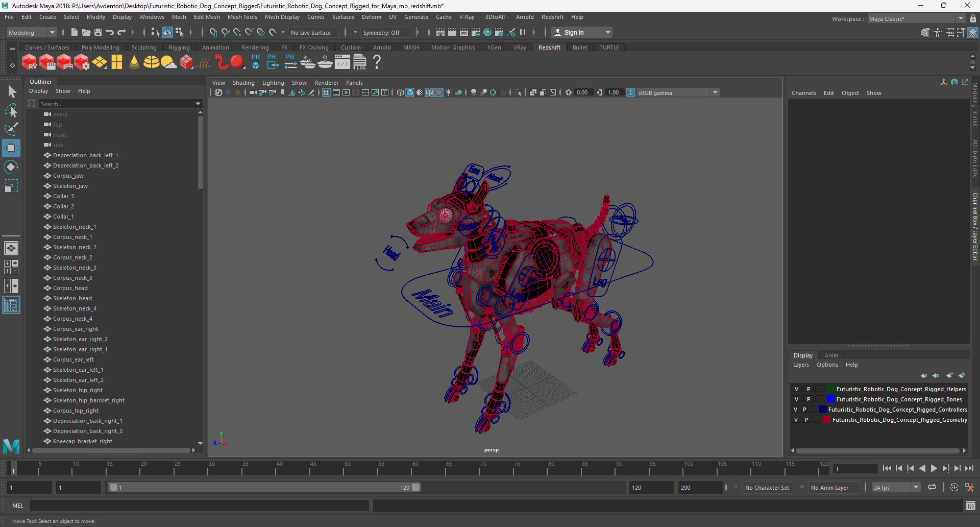Toggle playback P on Rigged_Bones layer
Viewport: 980px width, 527px height.
(x=808, y=399)
